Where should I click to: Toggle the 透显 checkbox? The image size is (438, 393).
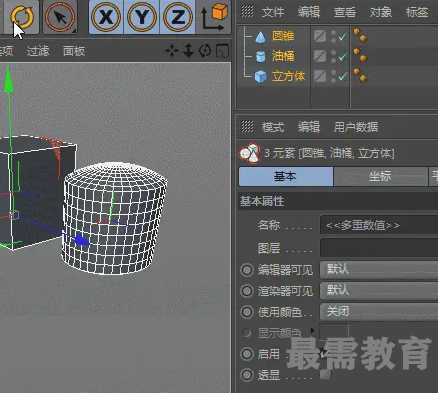(x=326, y=375)
